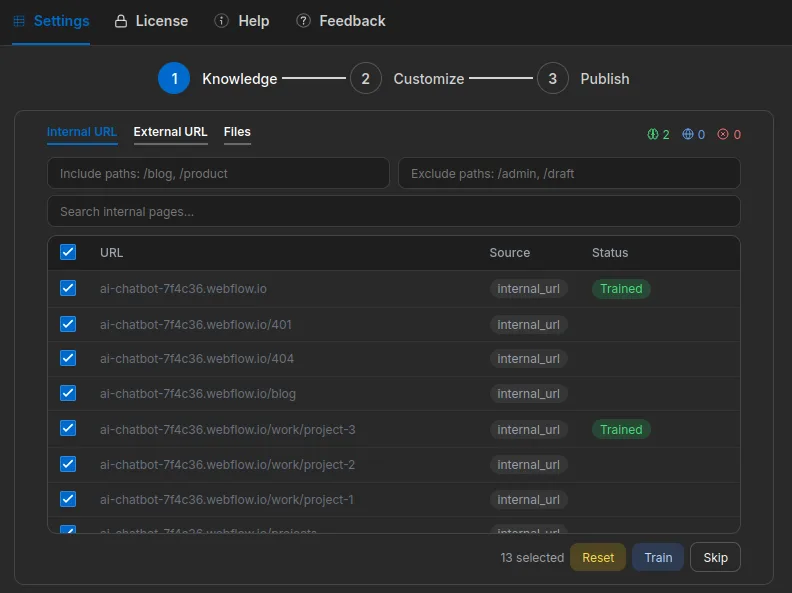Click the internal_url tag on /401 row
The image size is (792, 593).
[528, 324]
